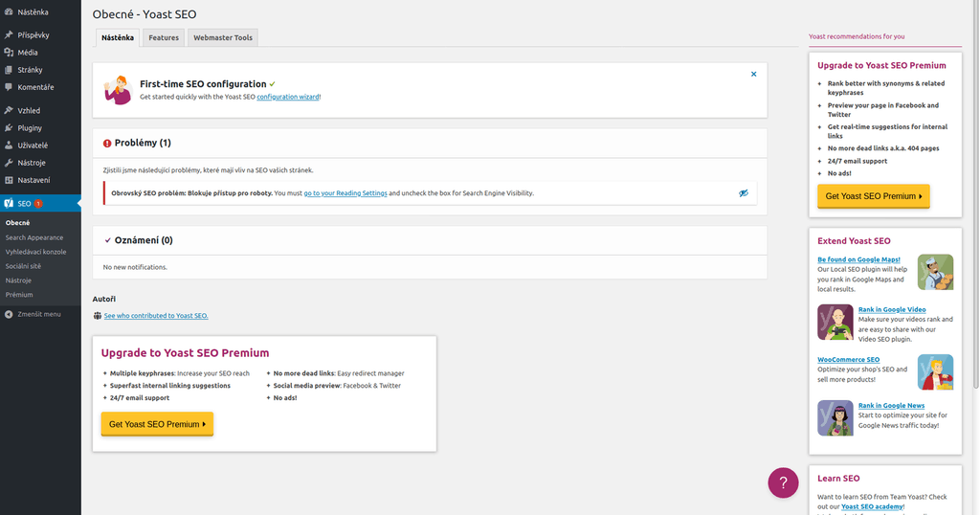Open Rank in Google Video link

click(892, 309)
